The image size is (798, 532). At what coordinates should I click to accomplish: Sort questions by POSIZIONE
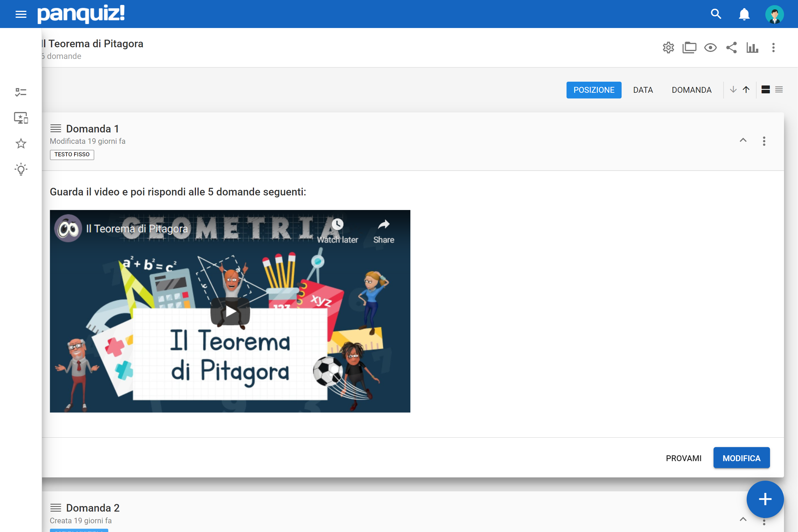[x=594, y=90]
